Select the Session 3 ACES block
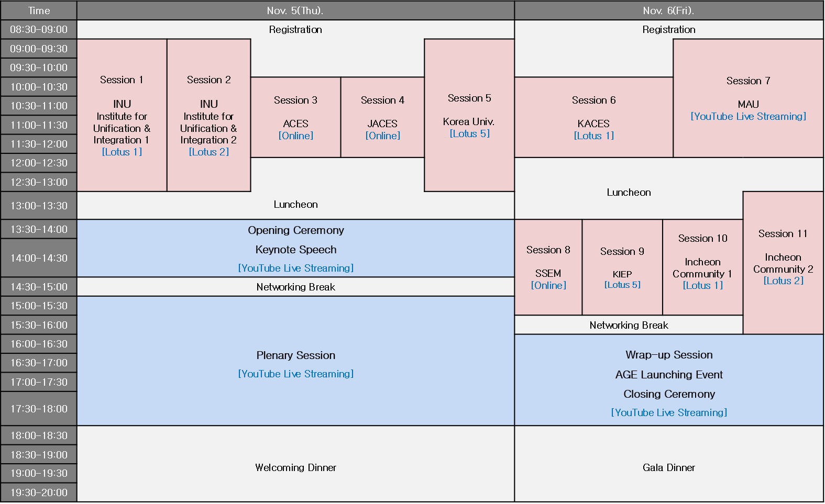 (x=295, y=117)
